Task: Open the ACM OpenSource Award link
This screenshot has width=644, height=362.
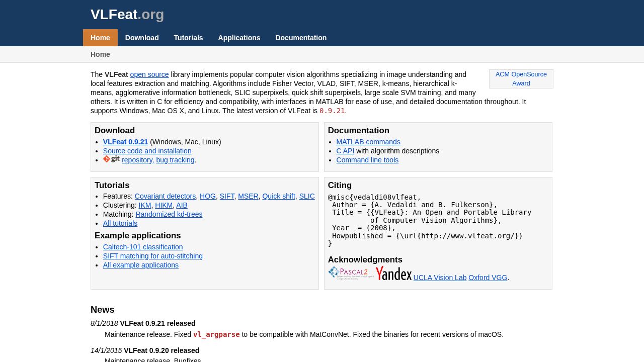Action: pyautogui.click(x=521, y=79)
